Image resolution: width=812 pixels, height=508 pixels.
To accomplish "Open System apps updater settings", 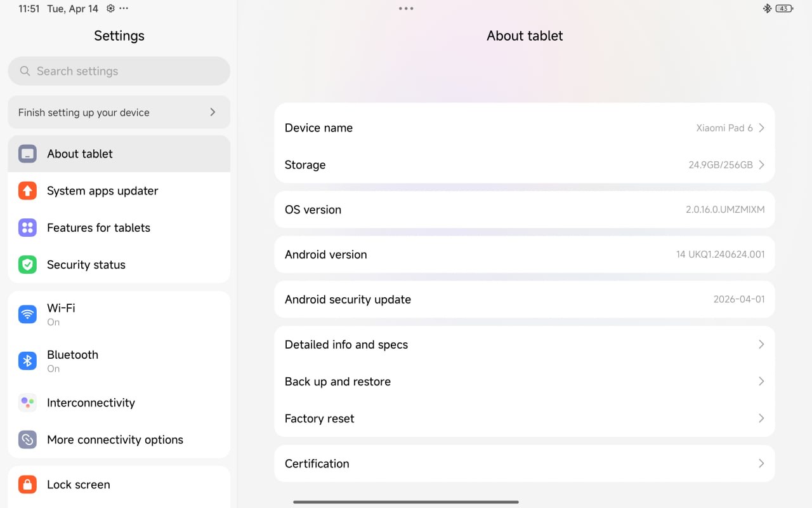I will point(119,190).
